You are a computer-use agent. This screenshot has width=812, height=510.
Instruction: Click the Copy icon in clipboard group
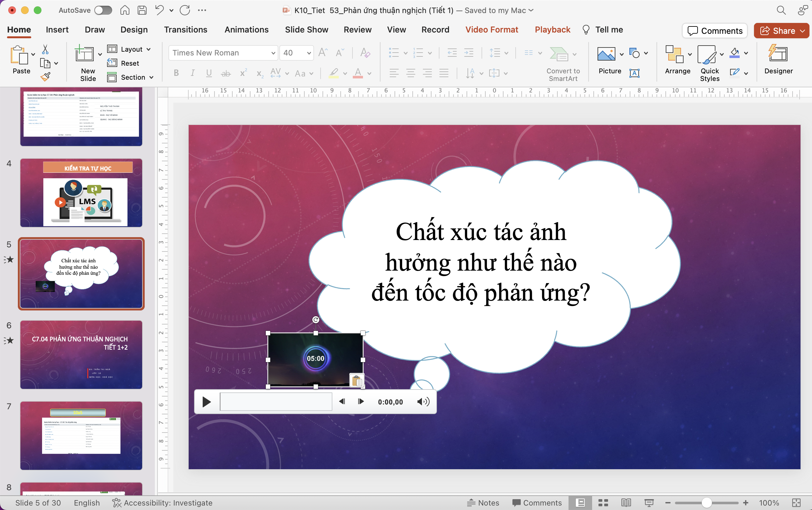pos(45,63)
